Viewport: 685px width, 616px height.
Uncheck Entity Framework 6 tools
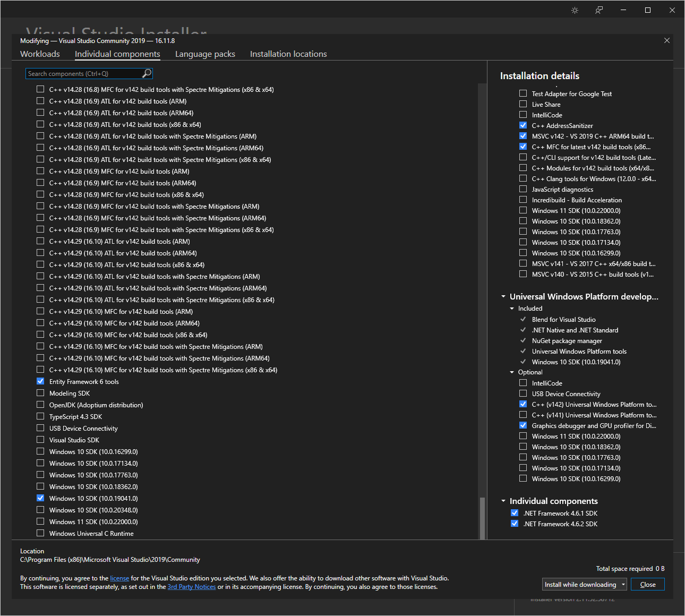[x=40, y=381]
